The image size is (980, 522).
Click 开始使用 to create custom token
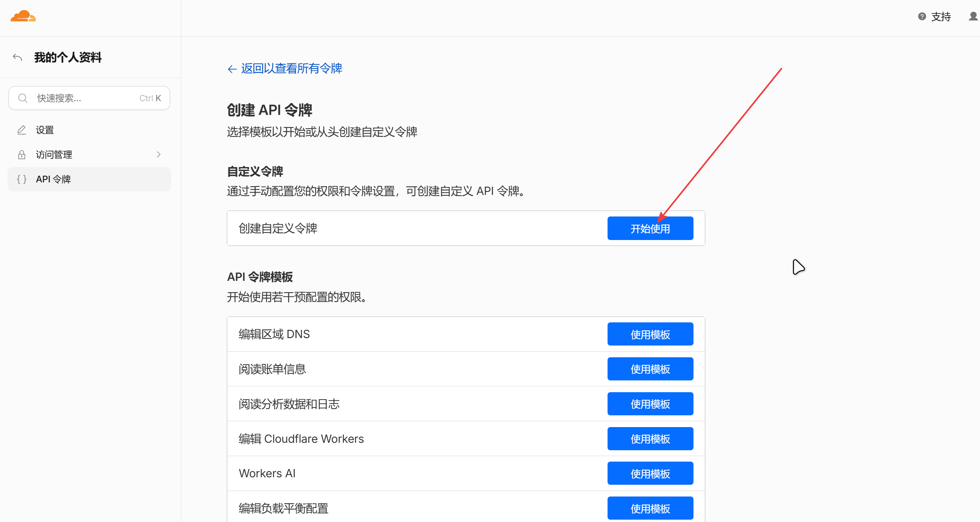pos(650,228)
